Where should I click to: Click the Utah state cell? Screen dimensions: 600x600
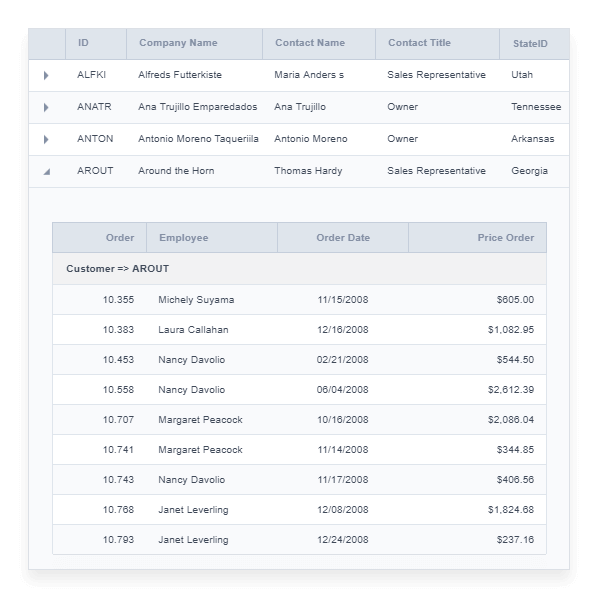[x=535, y=75]
